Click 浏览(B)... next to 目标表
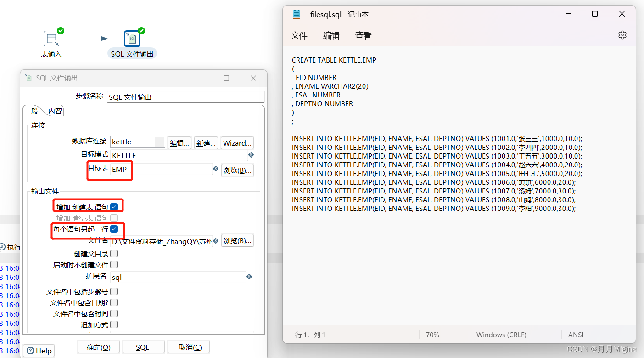The height and width of the screenshot is (358, 644). 237,170
